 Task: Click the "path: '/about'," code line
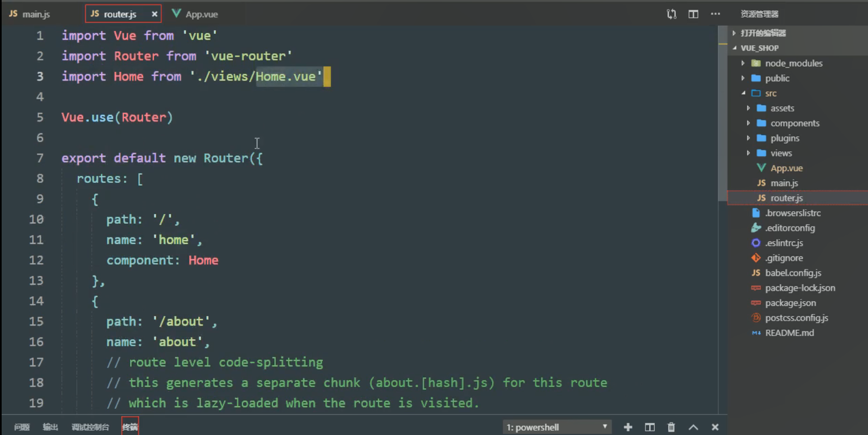(162, 321)
